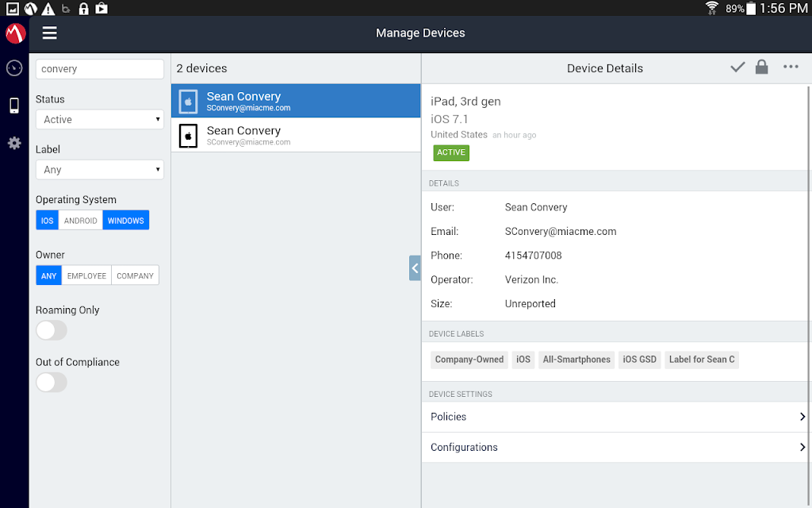
Task: Open Policies under Device Settings
Action: 616,417
